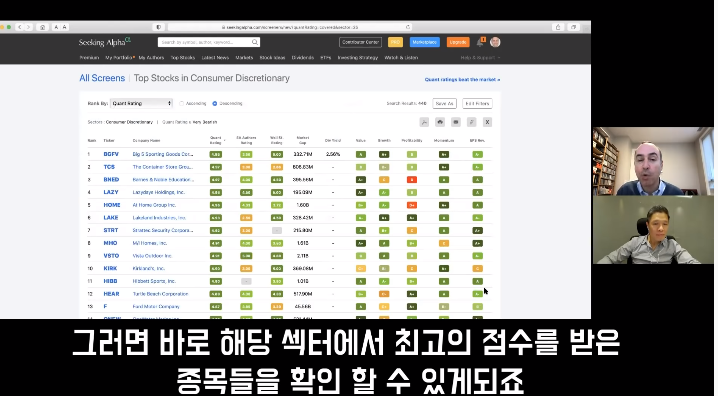Click the privacy shield icon beside address bar
This screenshot has height=396, width=718.
(159, 27)
